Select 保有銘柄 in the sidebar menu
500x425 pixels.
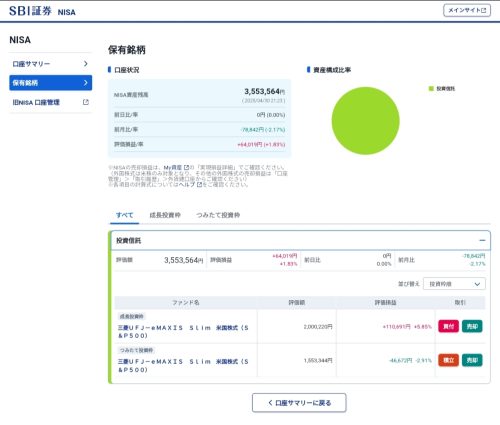tap(50, 83)
